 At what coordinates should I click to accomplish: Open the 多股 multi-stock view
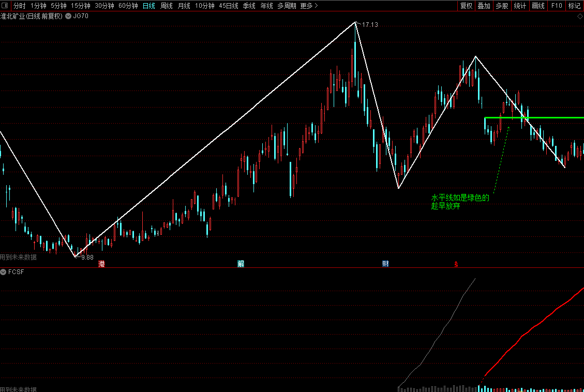(502, 6)
